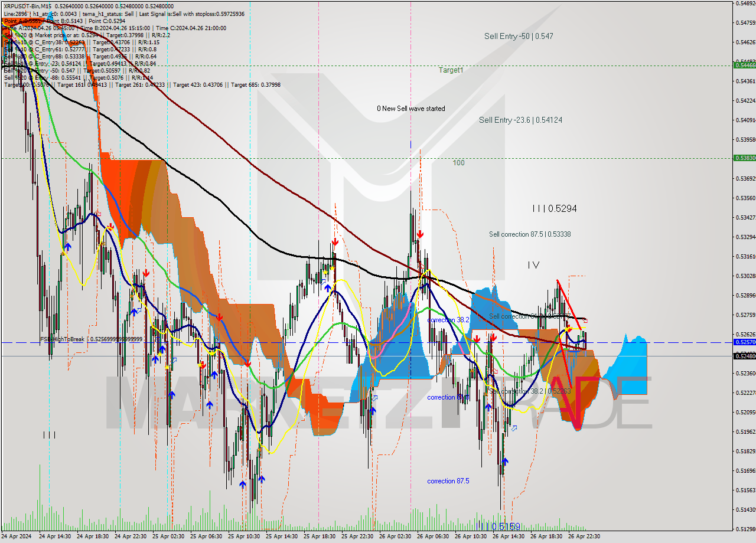Screen dimensions: 756x543
Task: Click the 0.54222 price axis value
Action: point(745,100)
